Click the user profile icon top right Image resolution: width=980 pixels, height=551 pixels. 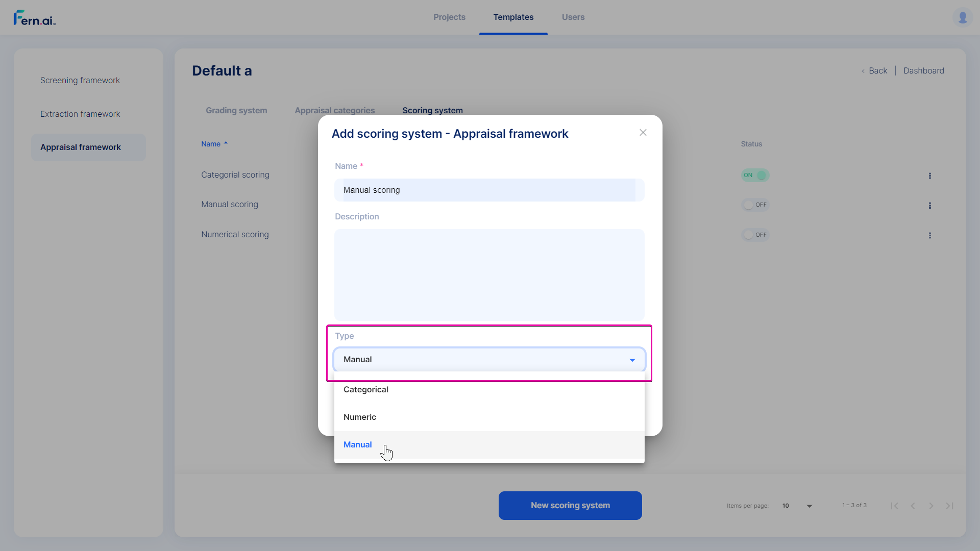[963, 17]
